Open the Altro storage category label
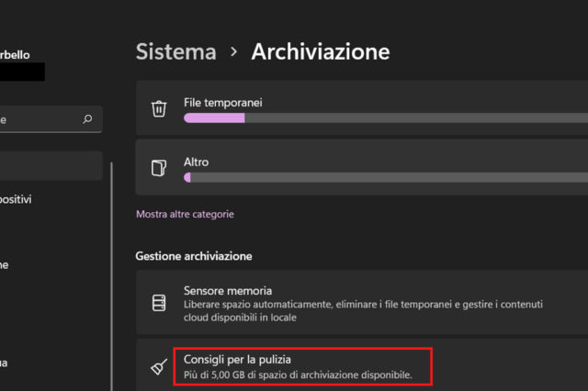The image size is (588, 391). (x=196, y=162)
